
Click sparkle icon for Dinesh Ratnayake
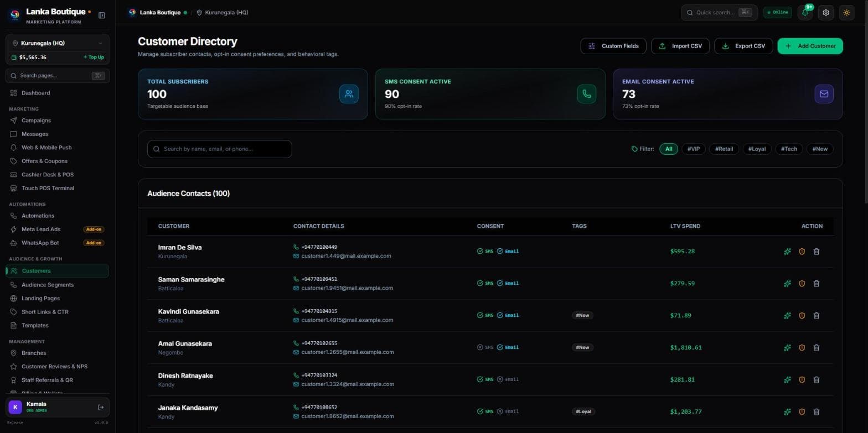[787, 380]
